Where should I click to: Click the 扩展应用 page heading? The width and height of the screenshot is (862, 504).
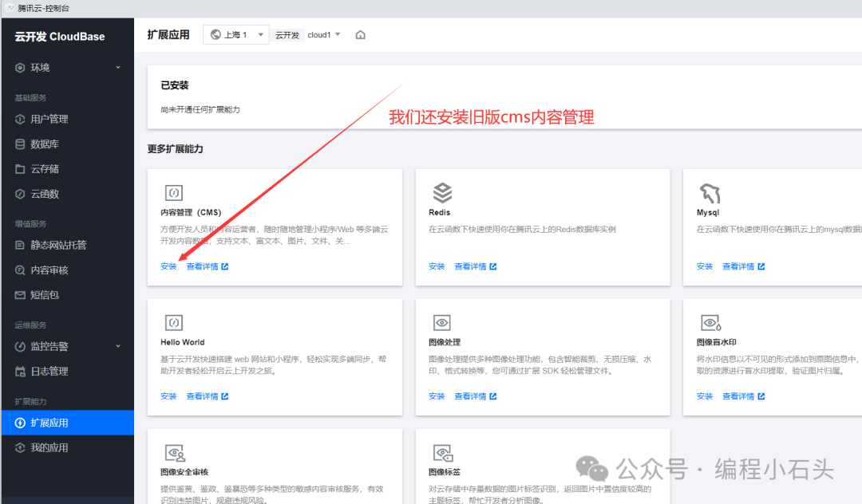(x=168, y=34)
